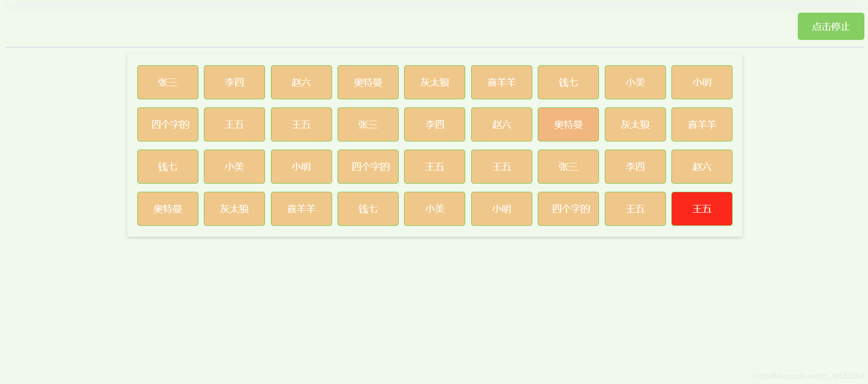868x384 pixels.
Task: Click 李四 card in the first row
Action: coord(234,82)
